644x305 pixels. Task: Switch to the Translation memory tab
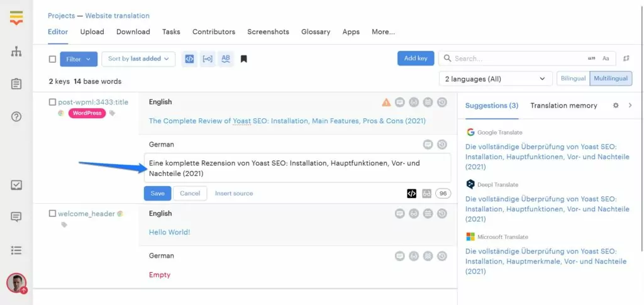tap(563, 106)
